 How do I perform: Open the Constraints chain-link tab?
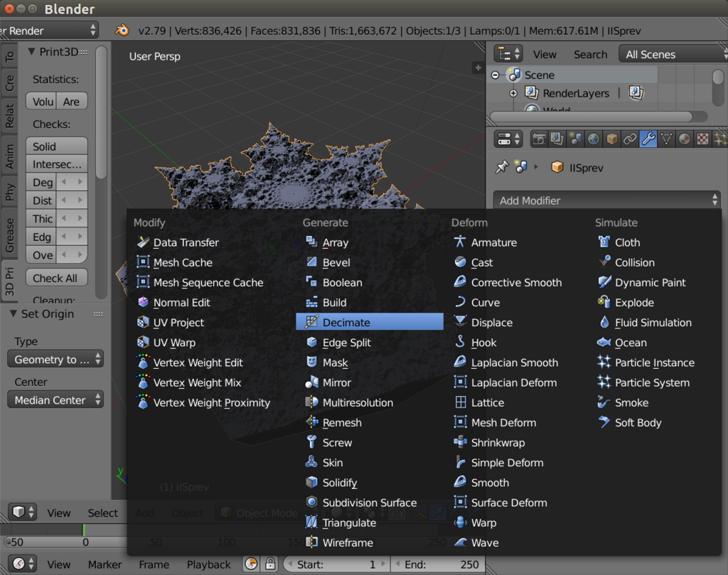(630, 139)
